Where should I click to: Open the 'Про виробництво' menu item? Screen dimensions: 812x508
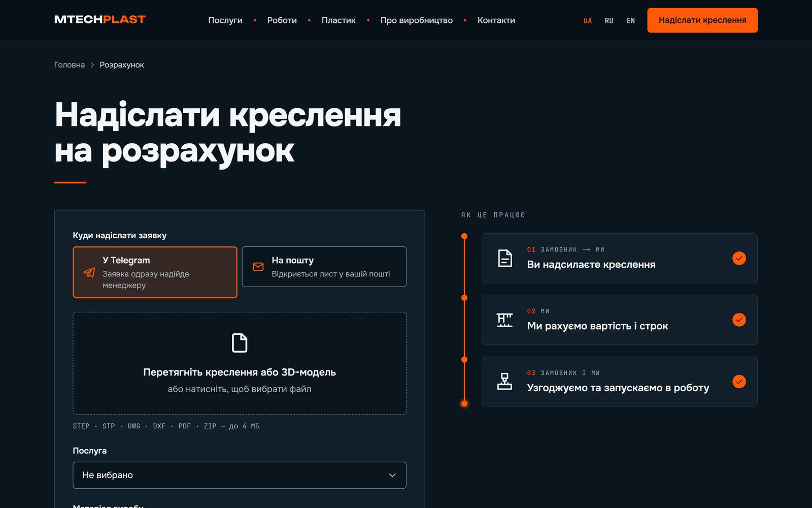point(417,20)
